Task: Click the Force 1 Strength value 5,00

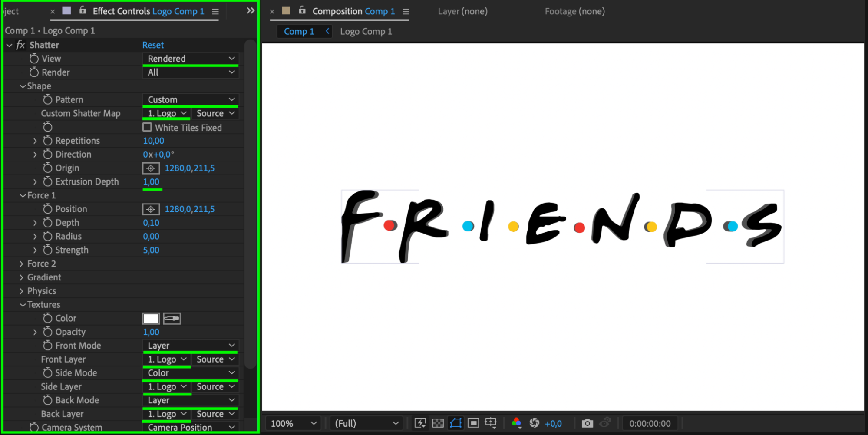Action: (x=151, y=250)
